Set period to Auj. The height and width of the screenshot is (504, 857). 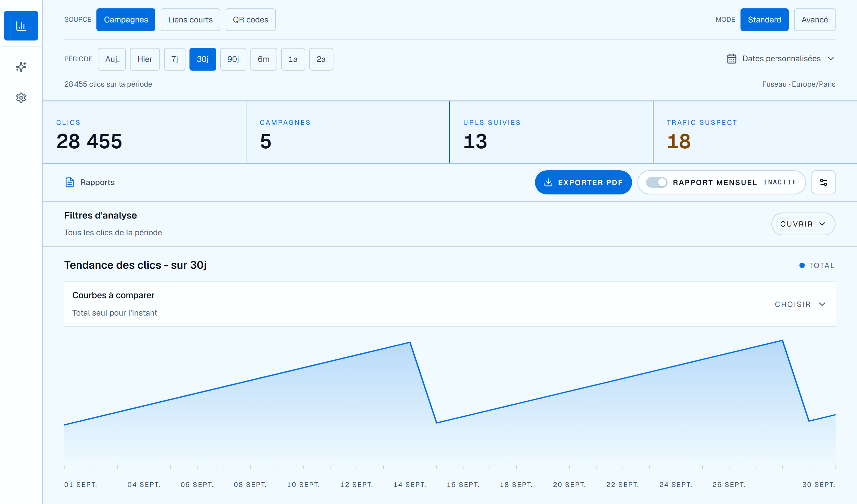pos(112,59)
